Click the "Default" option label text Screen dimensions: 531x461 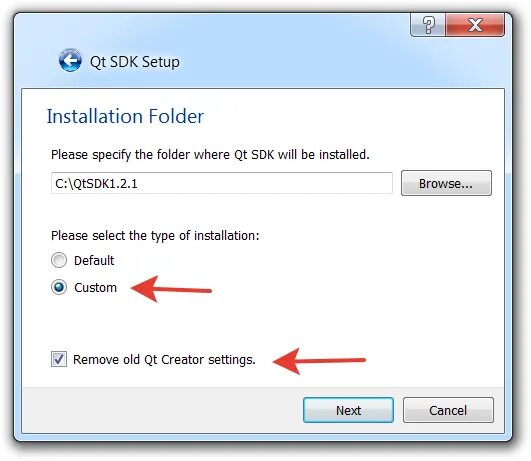[x=94, y=260]
